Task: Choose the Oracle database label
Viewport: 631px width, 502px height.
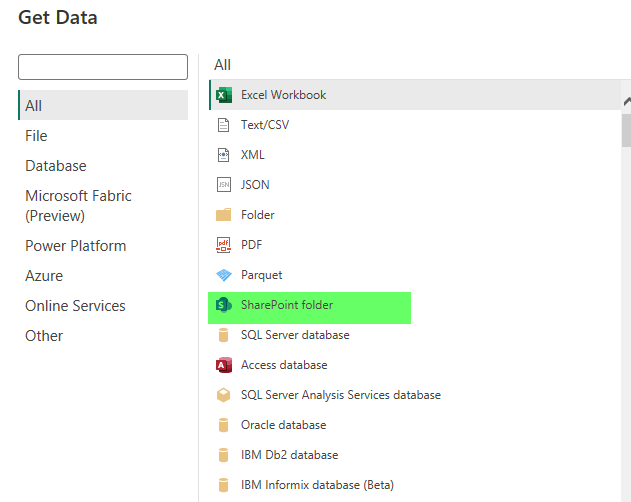Action: coord(283,425)
